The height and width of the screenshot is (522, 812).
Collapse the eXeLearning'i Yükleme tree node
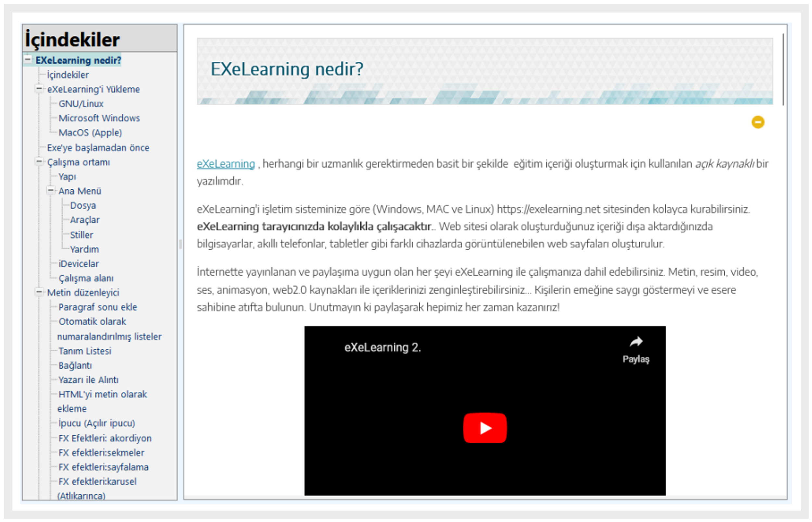coord(39,89)
